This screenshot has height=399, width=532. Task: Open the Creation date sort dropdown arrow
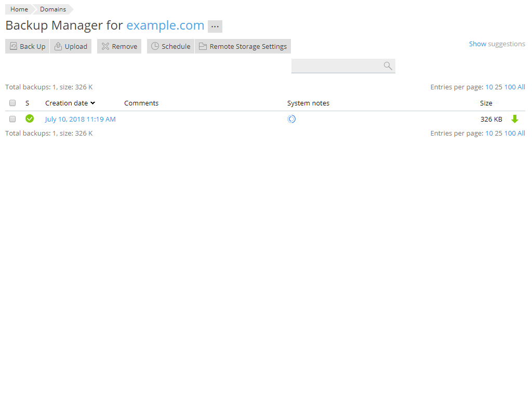coord(94,103)
